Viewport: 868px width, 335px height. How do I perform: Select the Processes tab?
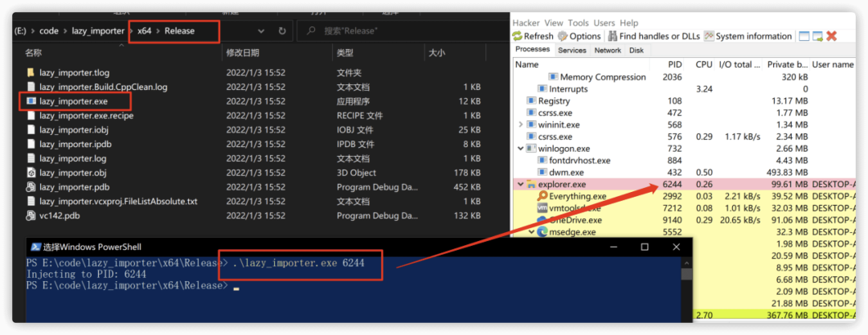[x=533, y=49]
